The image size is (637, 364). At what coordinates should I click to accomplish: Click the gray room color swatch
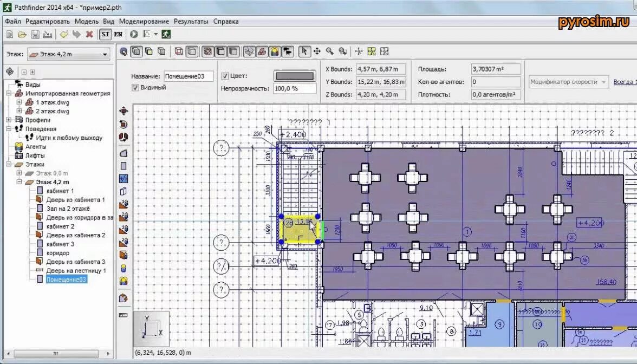(295, 76)
